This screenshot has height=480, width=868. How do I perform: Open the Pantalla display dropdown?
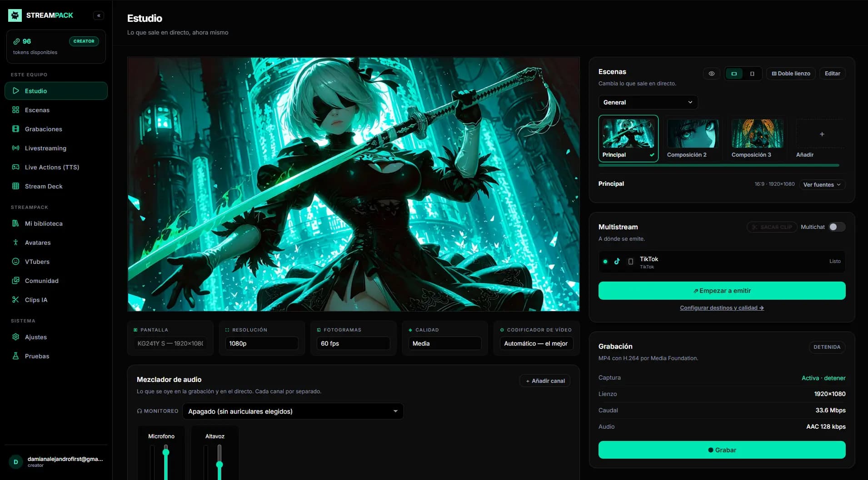[170, 343]
